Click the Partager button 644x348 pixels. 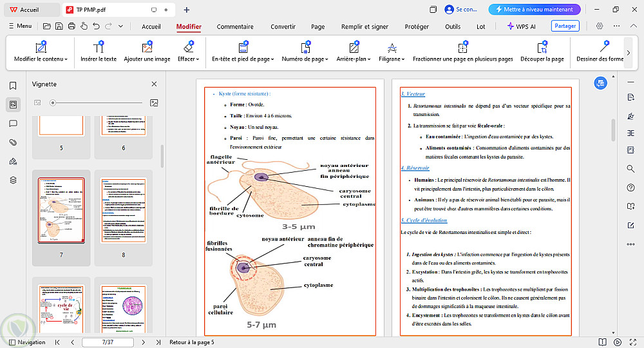pyautogui.click(x=565, y=26)
